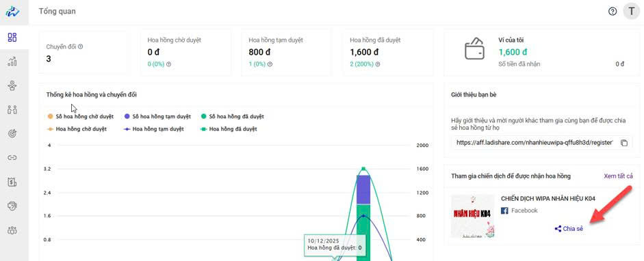Open Xem tất cả campaigns link
The height and width of the screenshot is (261, 644).
pos(618,176)
